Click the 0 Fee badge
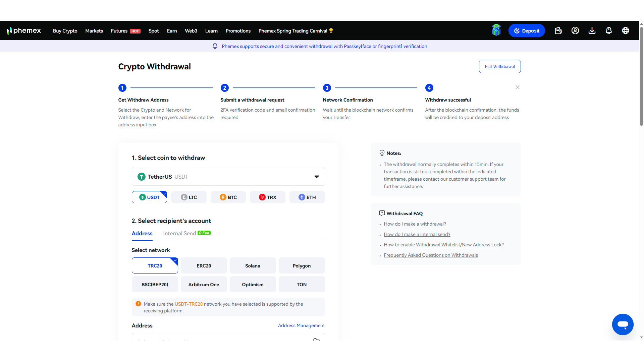The height and width of the screenshot is (362, 644). point(204,233)
